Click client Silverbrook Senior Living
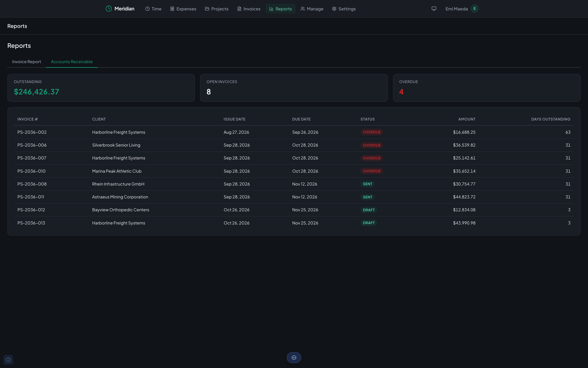This screenshot has height=368, width=588. click(116, 145)
